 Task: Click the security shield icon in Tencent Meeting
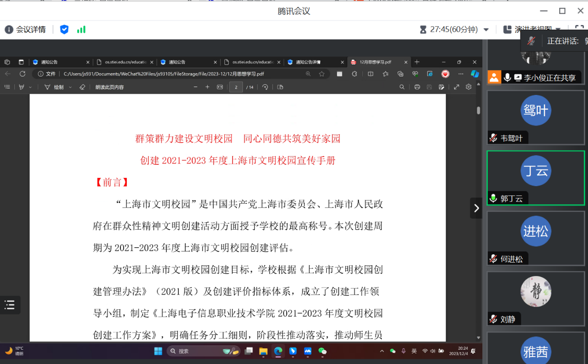tap(64, 30)
